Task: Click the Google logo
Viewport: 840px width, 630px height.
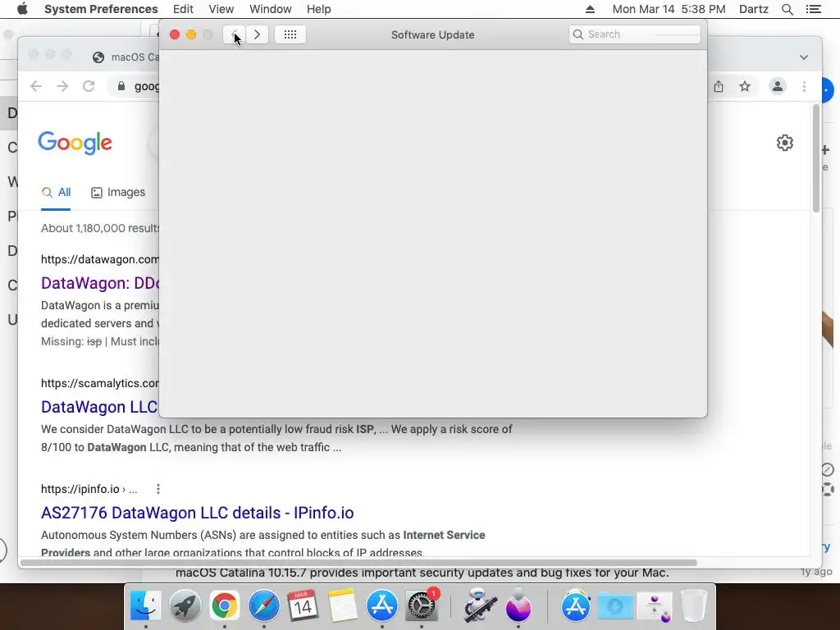Action: pos(75,143)
